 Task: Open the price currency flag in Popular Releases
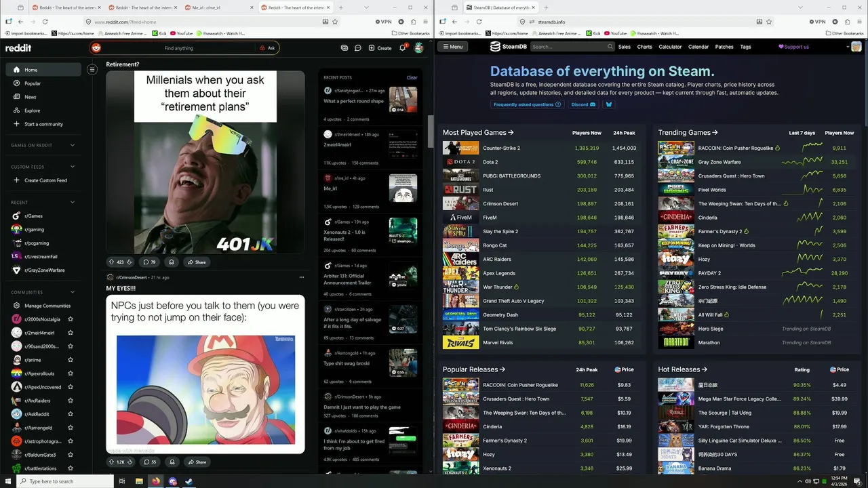[x=618, y=369]
